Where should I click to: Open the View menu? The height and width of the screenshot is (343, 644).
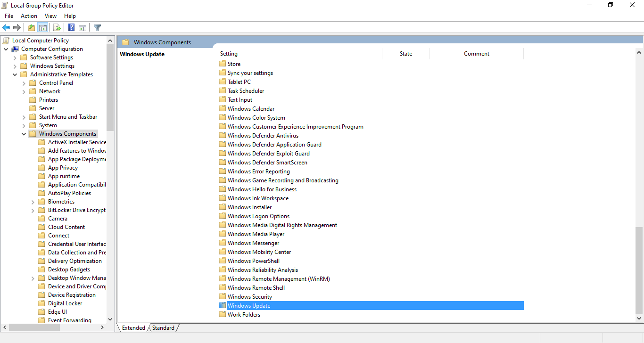pos(50,16)
